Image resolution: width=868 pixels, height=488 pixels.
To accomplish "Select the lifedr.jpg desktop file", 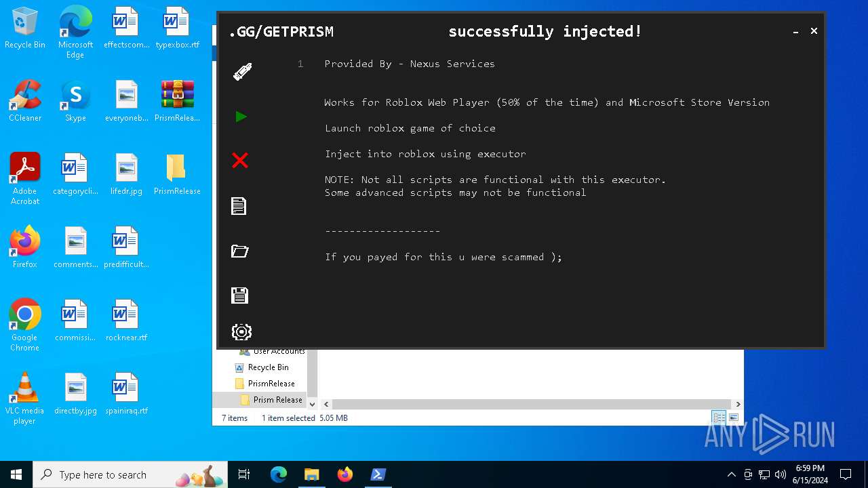I will pos(126,174).
